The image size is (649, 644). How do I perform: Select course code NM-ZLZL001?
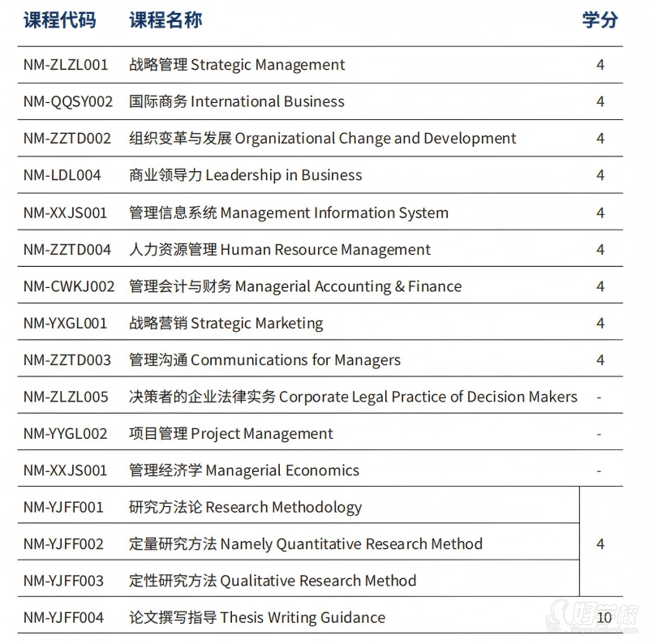(65, 65)
